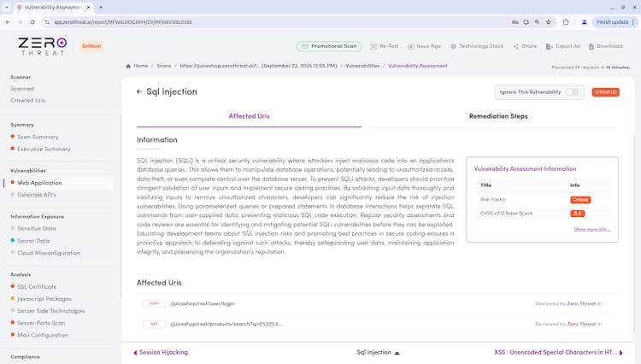Image resolution: width=641 pixels, height=364 pixels.
Task: Click the Home breadcrumb icon
Action: click(x=128, y=66)
